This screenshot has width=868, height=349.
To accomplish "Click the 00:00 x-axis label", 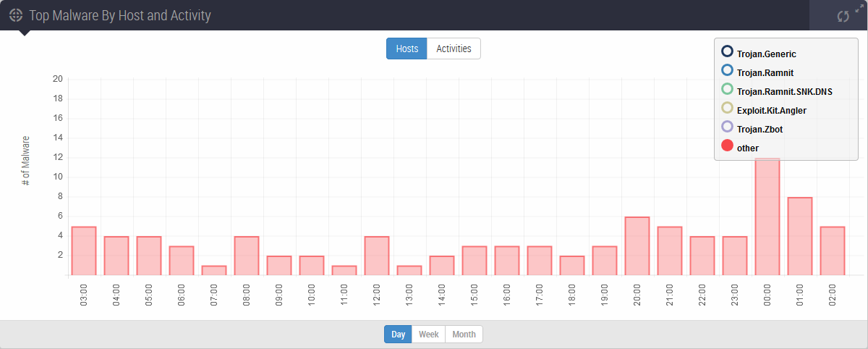I will point(767,295).
